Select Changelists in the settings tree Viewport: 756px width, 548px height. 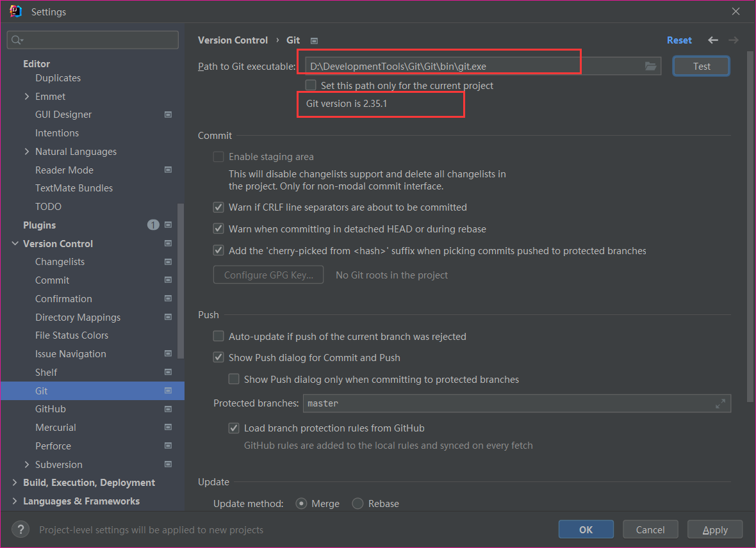(x=60, y=262)
